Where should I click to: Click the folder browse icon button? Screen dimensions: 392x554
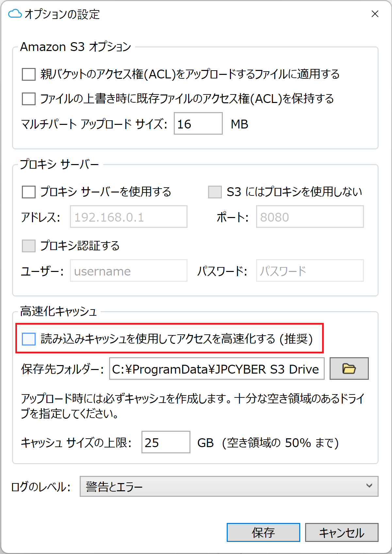[349, 369]
